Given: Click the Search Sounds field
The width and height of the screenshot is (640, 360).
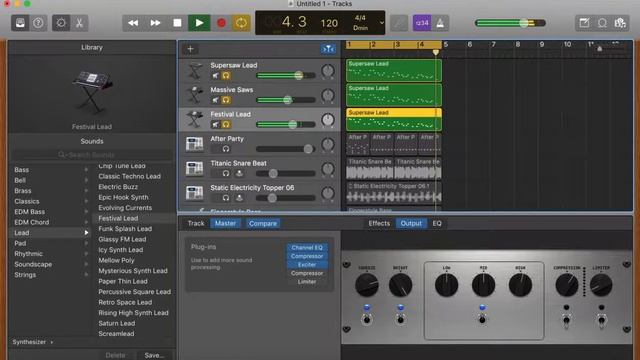Looking at the screenshot, I should tap(92, 155).
